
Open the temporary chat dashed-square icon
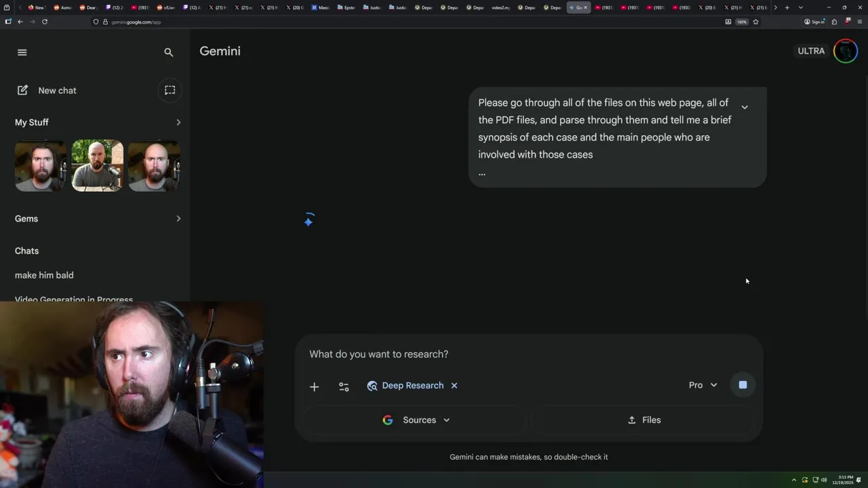(170, 90)
